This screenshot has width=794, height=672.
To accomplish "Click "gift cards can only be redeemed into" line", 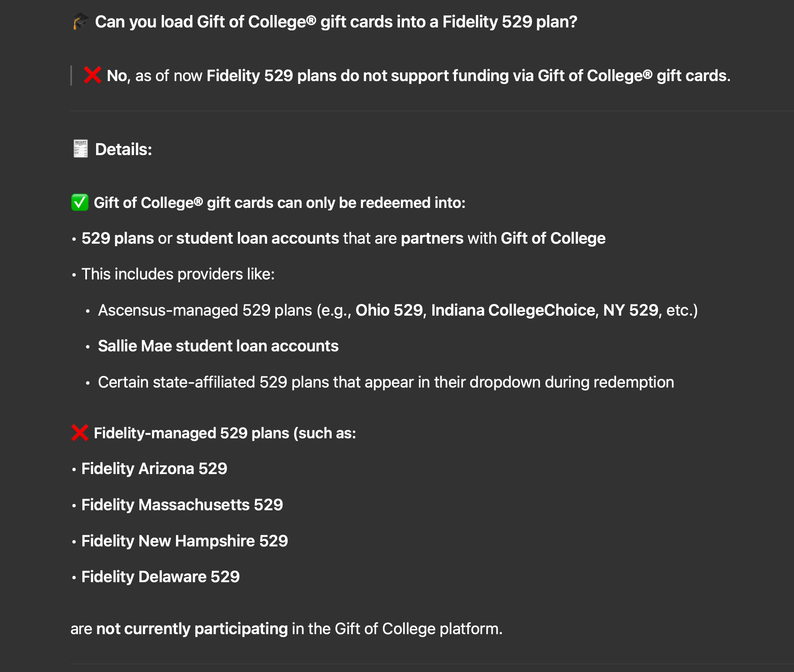I will coord(279,203).
